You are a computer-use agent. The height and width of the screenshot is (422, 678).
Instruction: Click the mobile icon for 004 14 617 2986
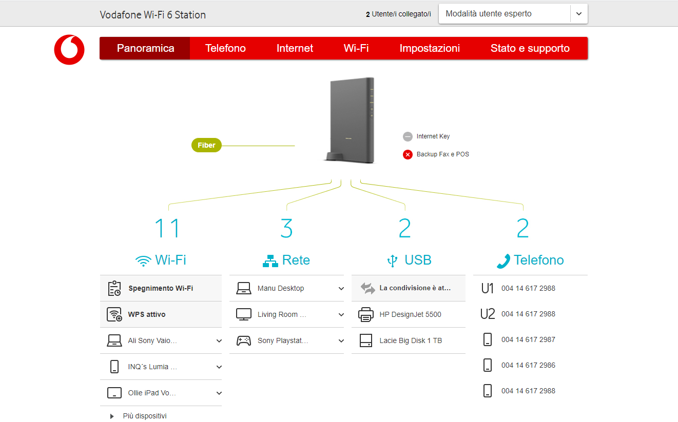tap(487, 365)
